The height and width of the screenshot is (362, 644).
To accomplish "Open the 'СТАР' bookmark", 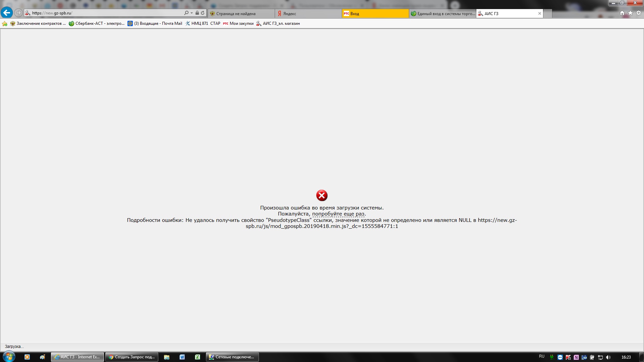I will click(x=215, y=23).
